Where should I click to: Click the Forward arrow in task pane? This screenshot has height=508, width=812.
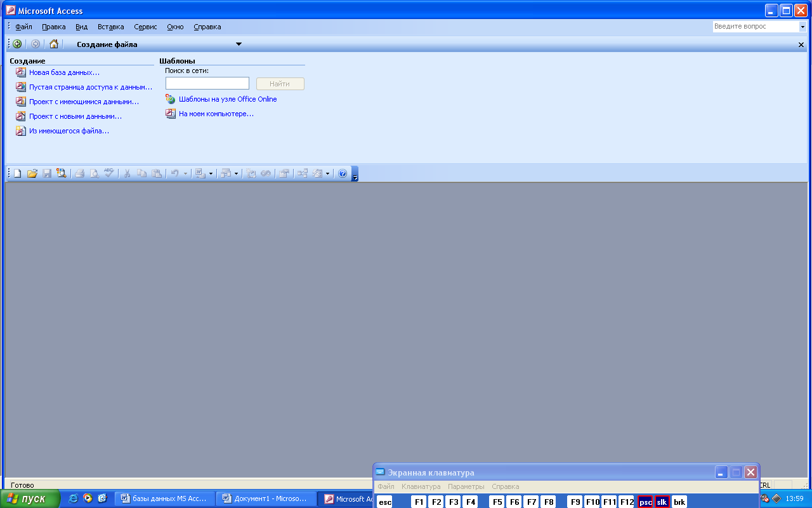point(36,44)
